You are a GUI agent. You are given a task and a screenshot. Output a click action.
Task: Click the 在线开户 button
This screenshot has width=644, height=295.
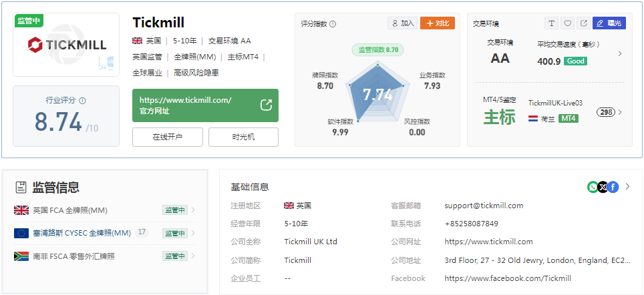pos(168,137)
